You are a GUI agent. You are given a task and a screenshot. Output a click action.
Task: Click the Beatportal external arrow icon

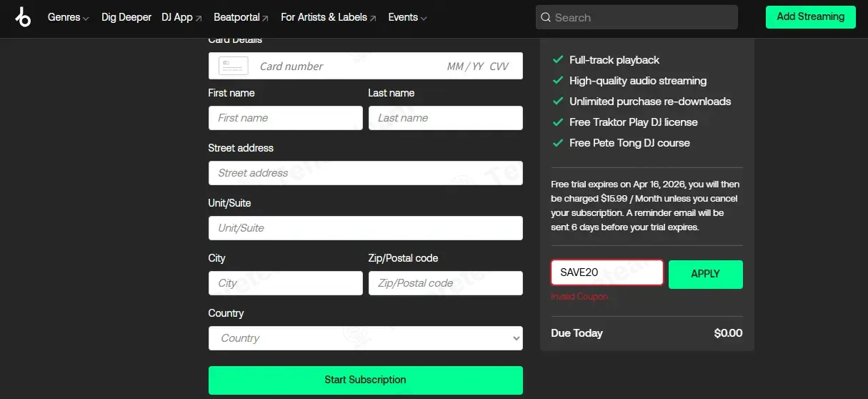(x=265, y=18)
